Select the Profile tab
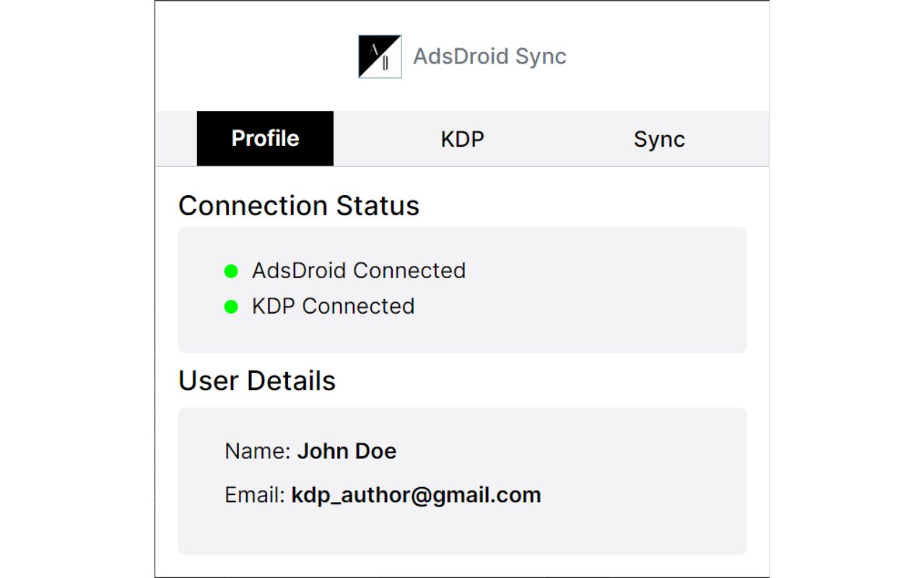The image size is (924, 578). 265,138
